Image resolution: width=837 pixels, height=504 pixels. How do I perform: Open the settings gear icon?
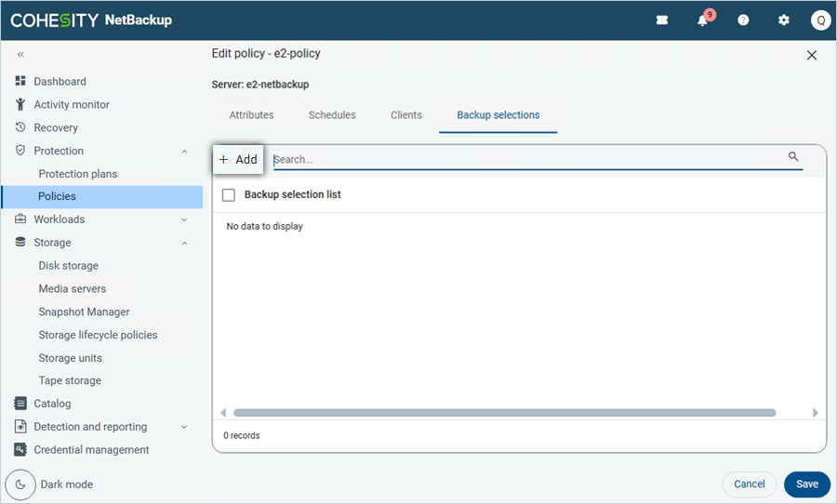click(x=783, y=20)
